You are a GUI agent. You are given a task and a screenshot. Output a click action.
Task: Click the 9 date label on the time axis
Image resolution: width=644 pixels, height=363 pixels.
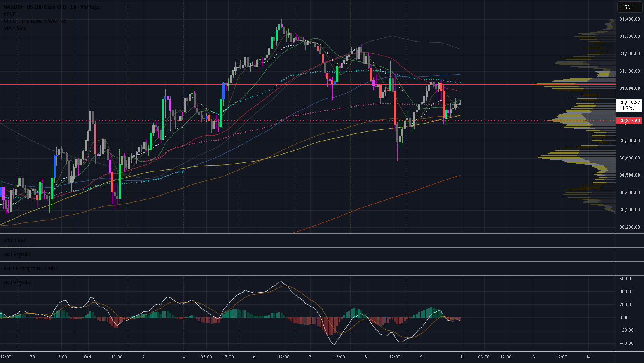point(421,357)
